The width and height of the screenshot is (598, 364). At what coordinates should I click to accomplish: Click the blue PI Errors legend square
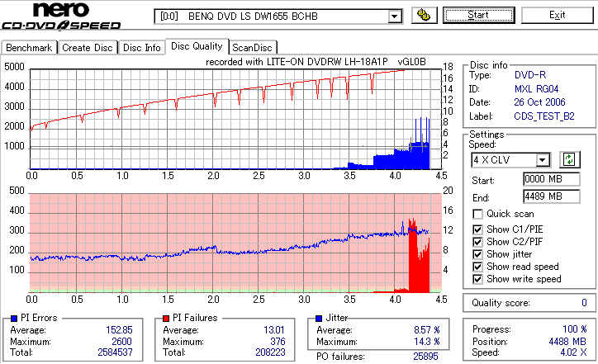click(14, 319)
